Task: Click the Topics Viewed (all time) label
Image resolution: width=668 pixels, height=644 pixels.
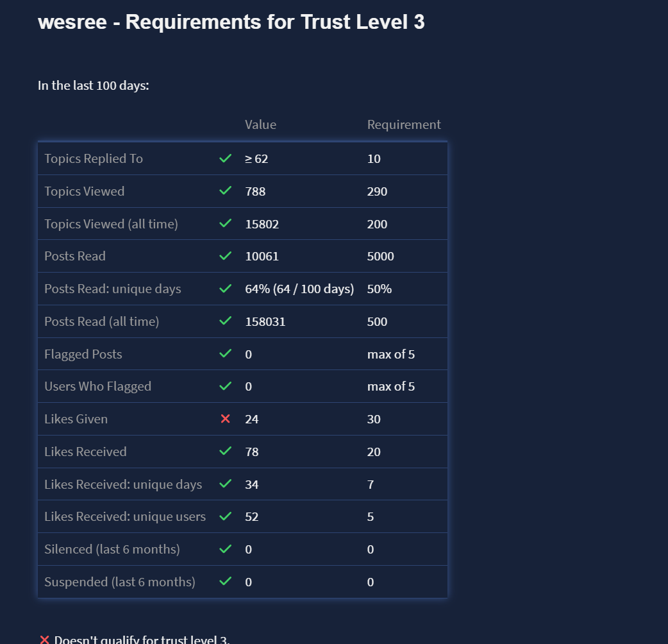Action: tap(111, 224)
